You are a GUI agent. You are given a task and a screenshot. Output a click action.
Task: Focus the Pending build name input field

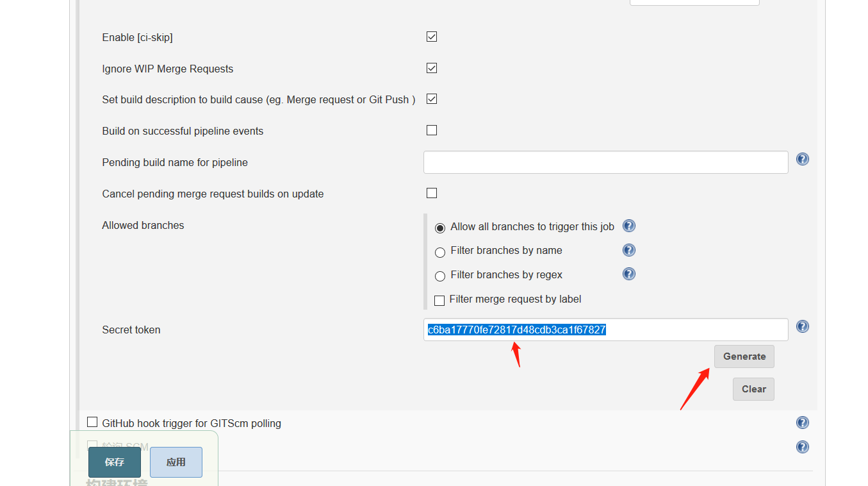(x=605, y=162)
